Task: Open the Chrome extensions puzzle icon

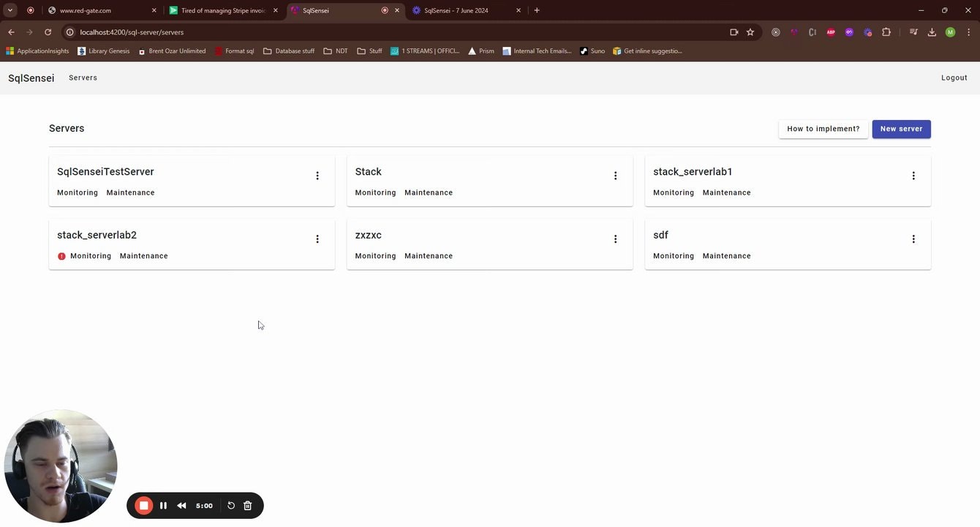Action: coord(886,32)
